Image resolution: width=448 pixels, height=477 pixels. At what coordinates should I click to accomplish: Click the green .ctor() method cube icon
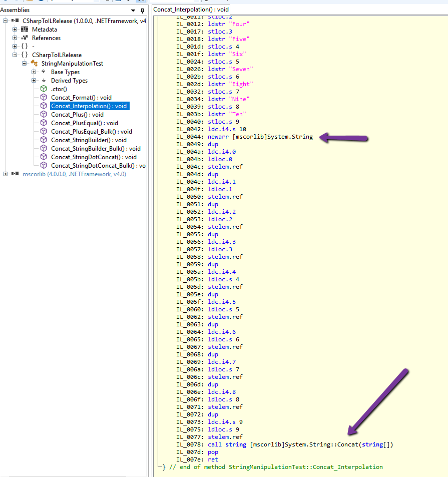pos(44,89)
